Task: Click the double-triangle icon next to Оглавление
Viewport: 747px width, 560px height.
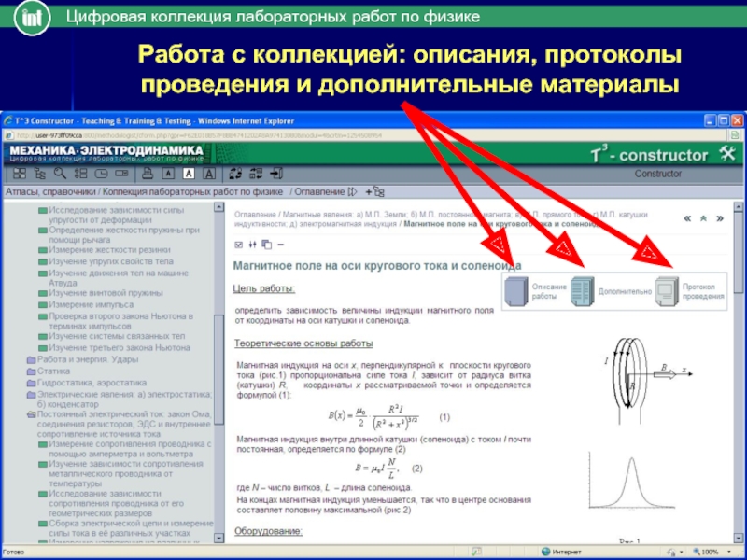Action: 352,192
